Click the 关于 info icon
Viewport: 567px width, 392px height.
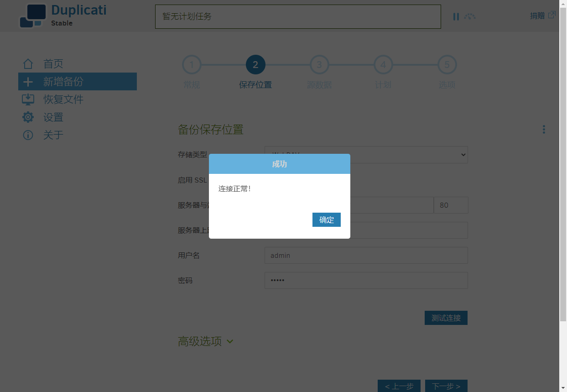coord(28,135)
